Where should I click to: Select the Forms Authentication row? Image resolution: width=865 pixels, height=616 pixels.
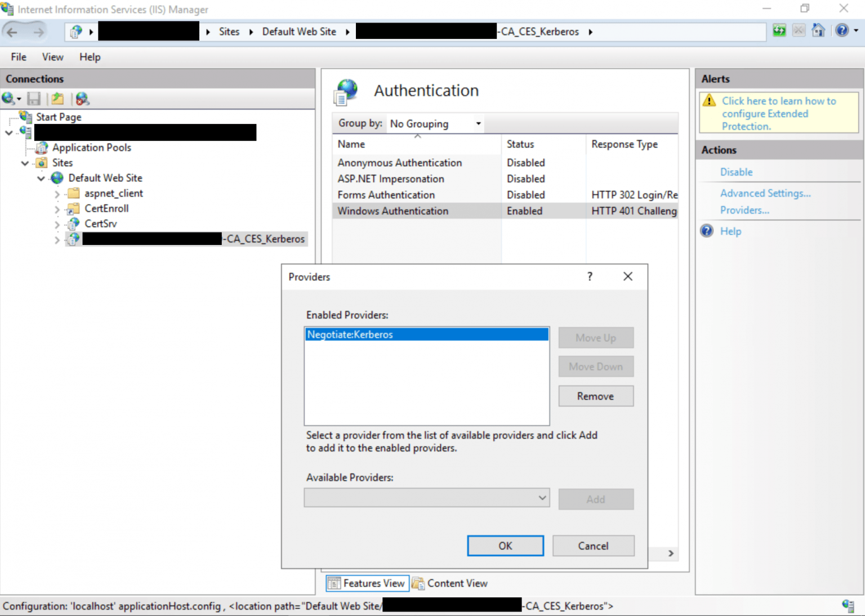tap(386, 195)
